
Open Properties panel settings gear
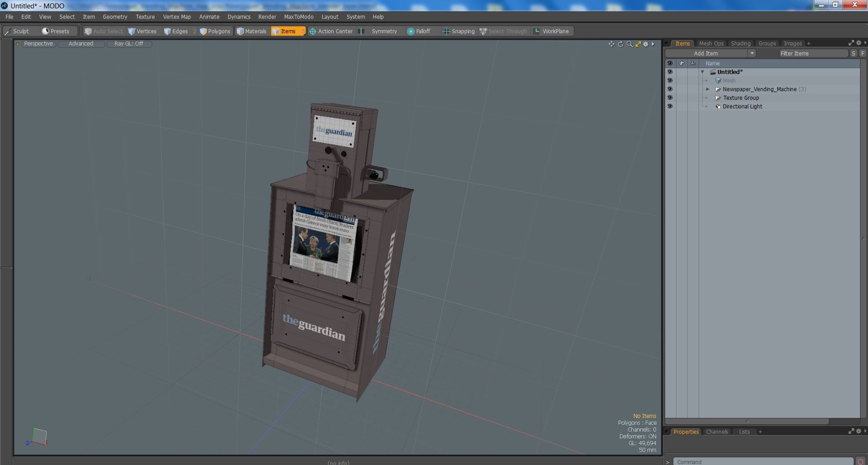pos(859,432)
